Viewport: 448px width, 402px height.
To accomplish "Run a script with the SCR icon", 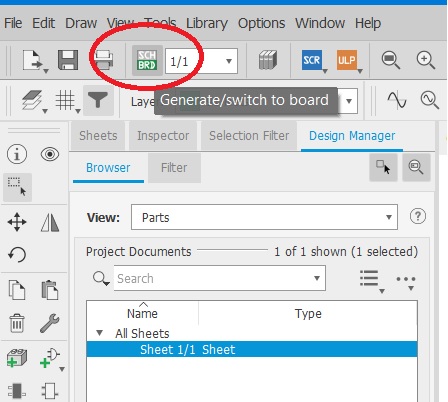I will [312, 60].
